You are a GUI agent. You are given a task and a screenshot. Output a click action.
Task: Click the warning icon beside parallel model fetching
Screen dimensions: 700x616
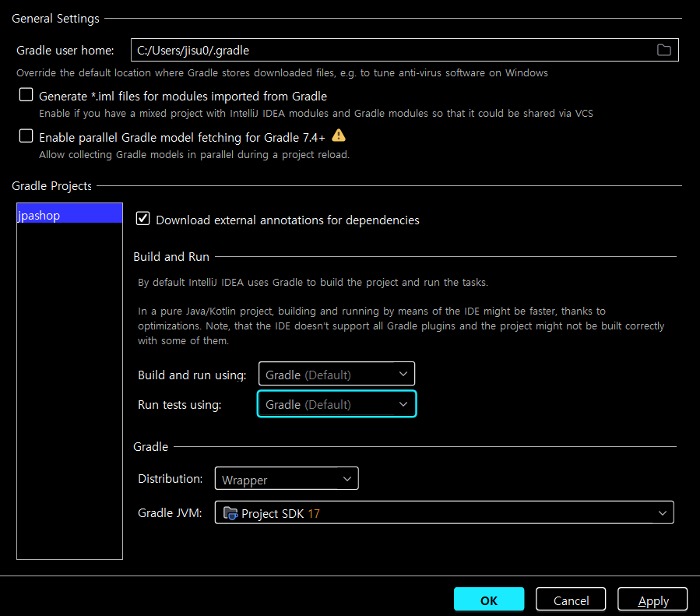pos(339,136)
